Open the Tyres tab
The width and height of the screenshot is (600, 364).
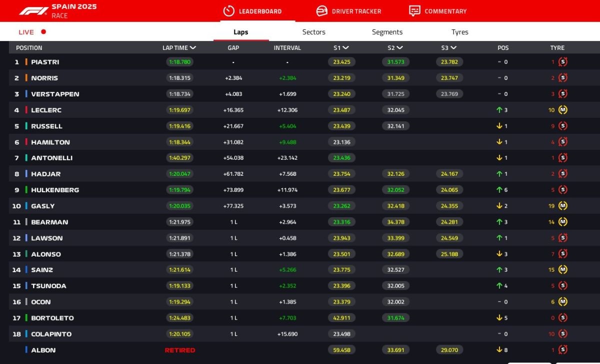click(459, 32)
